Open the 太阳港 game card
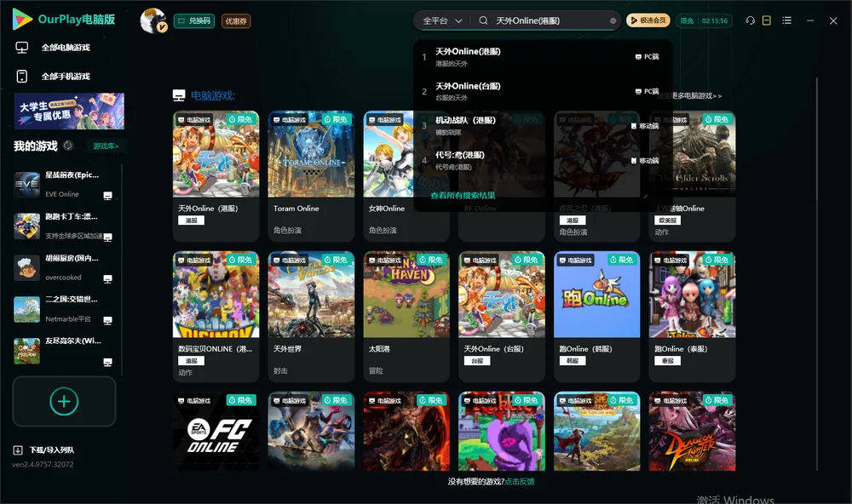Image resolution: width=852 pixels, height=504 pixels. (406, 316)
